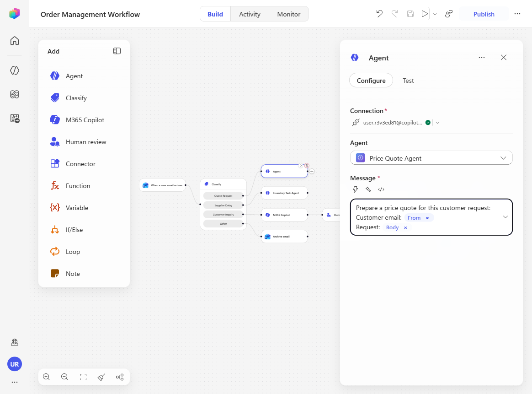Switch to the Build tab
The image size is (532, 394).
pos(215,14)
